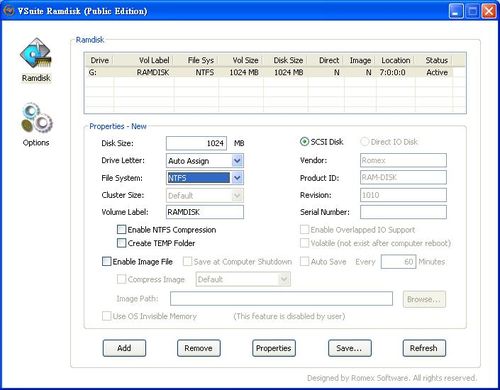Click the Browse... button

tap(424, 299)
